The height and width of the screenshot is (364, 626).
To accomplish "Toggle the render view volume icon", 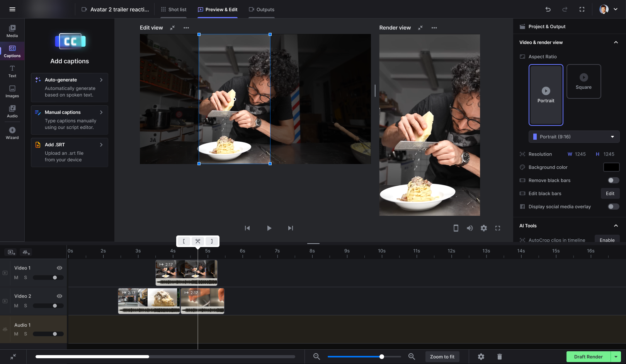I will tap(469, 228).
